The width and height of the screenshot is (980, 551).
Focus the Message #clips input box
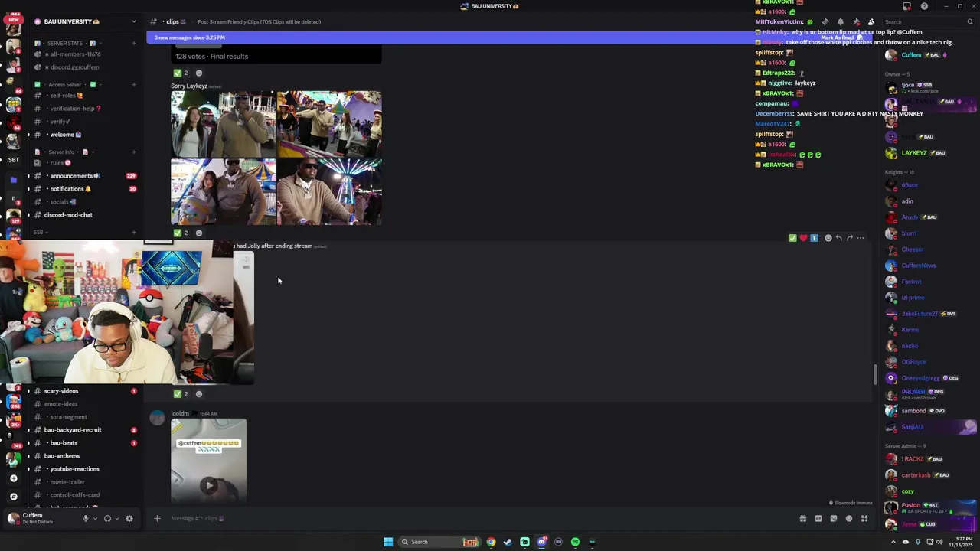coord(475,518)
